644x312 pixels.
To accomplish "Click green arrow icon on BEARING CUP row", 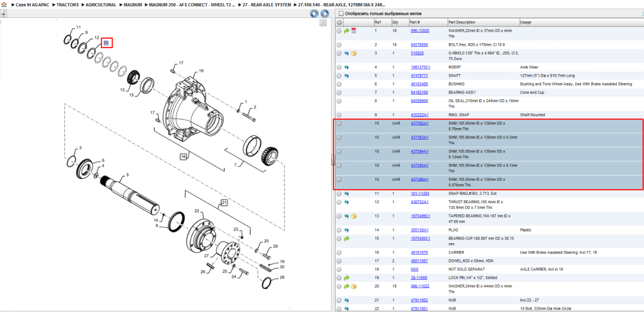I will tap(346, 239).
